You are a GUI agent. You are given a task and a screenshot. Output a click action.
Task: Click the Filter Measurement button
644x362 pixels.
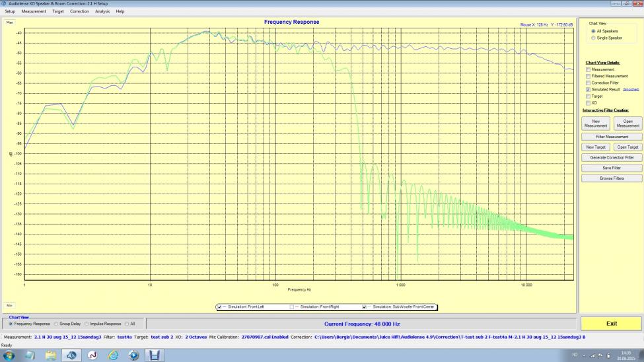point(612,137)
